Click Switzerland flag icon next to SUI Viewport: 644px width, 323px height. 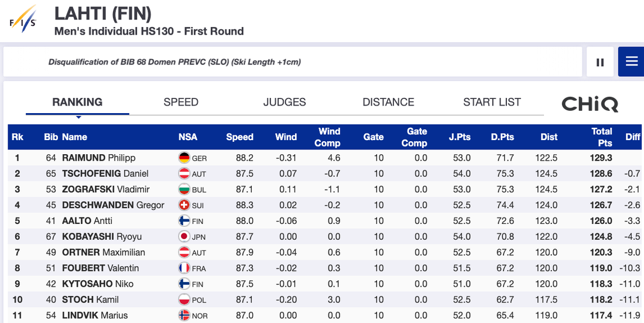tap(184, 205)
